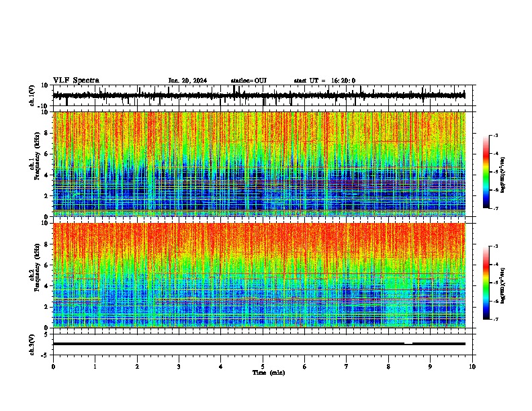Click the "Time (min)" x-axis label
The image size is (532, 411).
(x=269, y=373)
